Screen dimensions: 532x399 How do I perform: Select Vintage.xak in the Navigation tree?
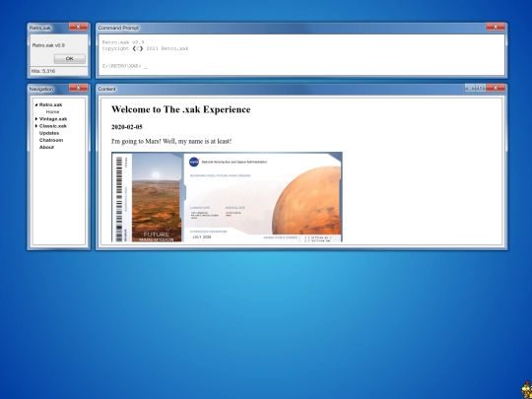click(53, 119)
